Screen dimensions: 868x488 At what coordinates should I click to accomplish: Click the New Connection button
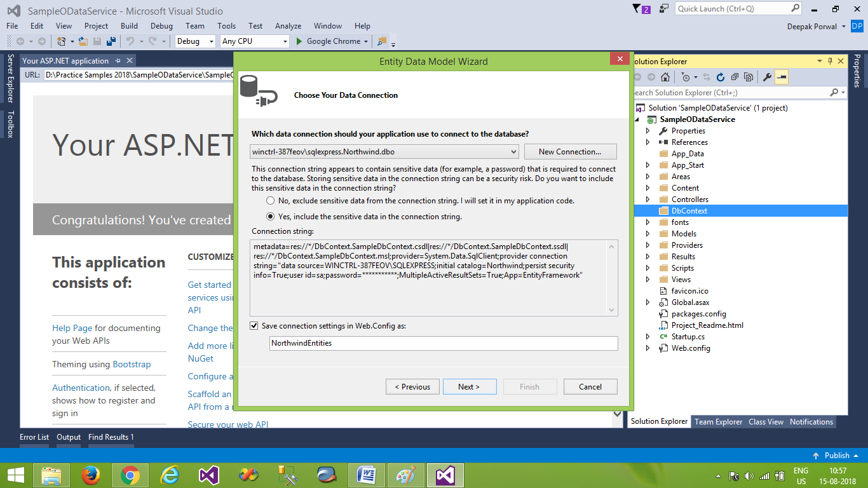point(570,151)
